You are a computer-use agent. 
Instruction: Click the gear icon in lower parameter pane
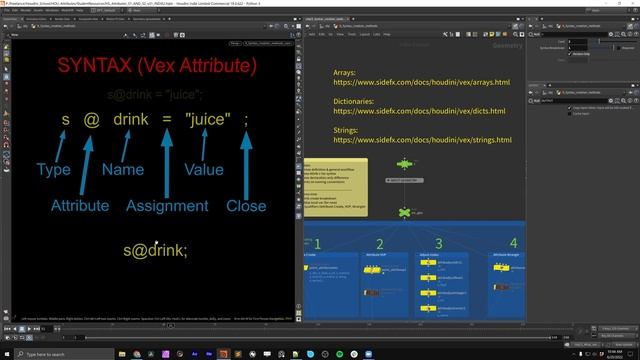[x=611, y=101]
